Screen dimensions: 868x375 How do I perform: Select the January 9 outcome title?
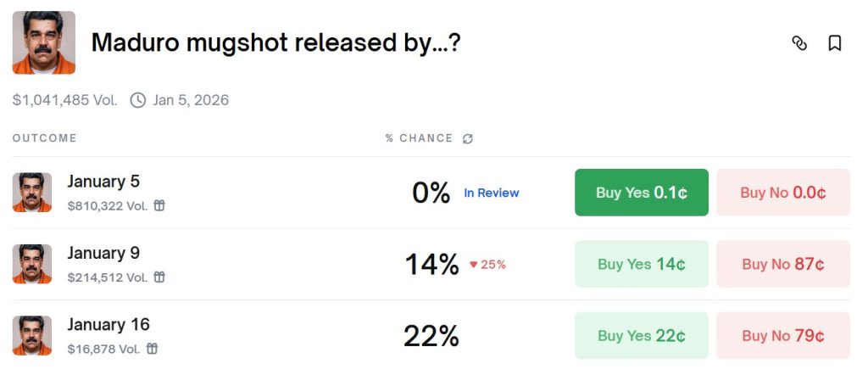pos(103,253)
